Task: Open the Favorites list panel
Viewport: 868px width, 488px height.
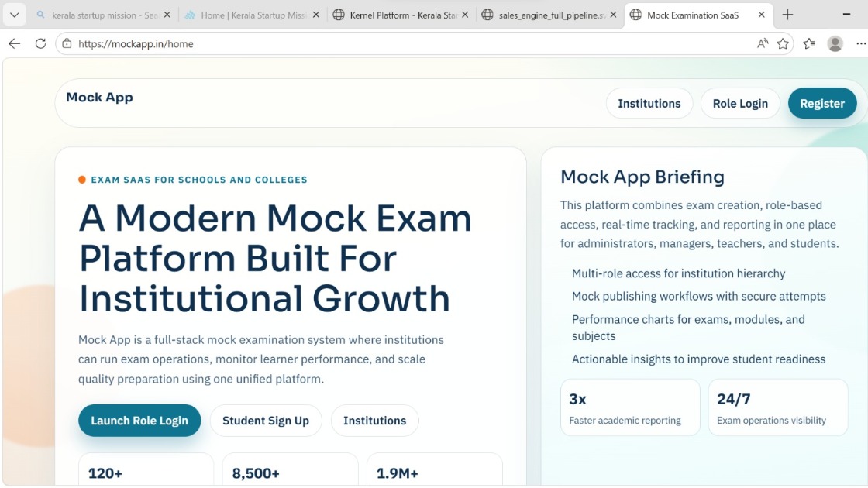Action: (x=809, y=44)
